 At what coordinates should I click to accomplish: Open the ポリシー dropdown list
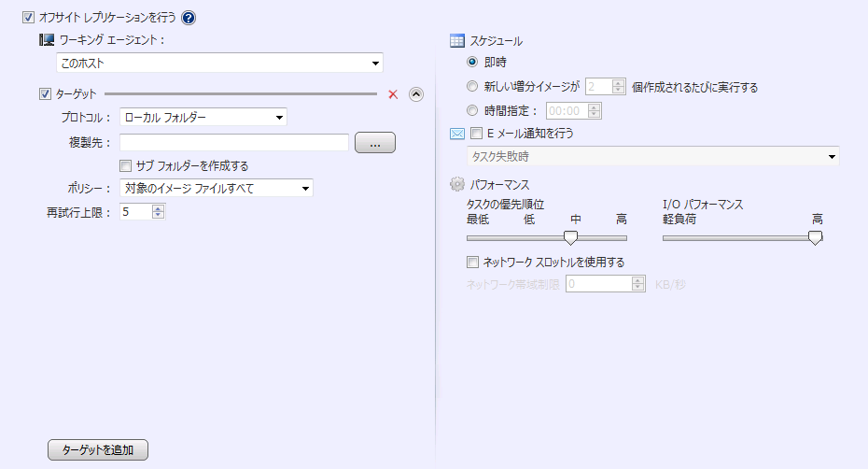[x=305, y=189]
